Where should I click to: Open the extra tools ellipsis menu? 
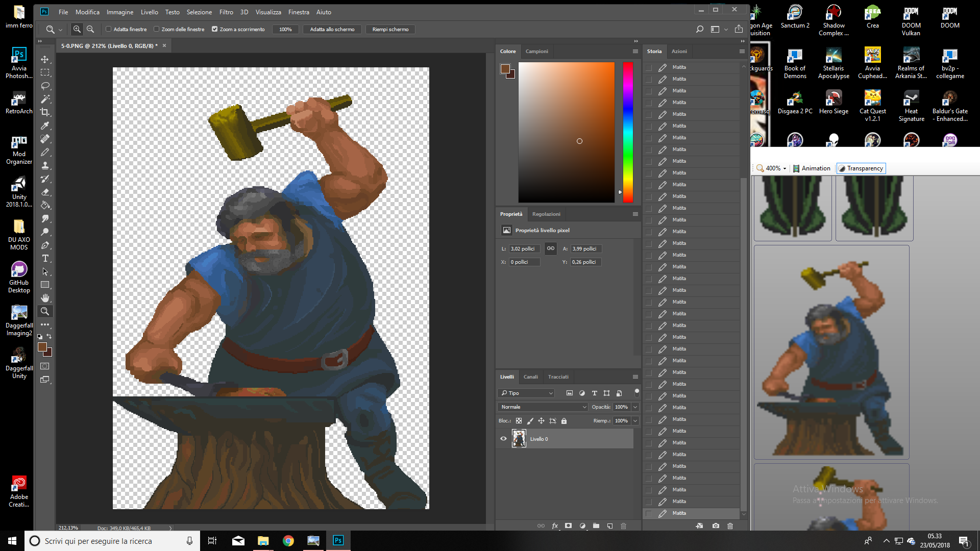tap(45, 324)
